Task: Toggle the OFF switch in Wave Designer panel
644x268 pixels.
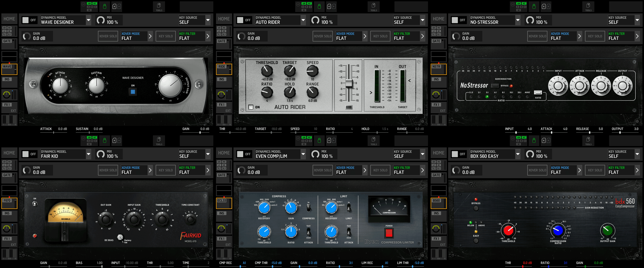Action: pyautogui.click(x=29, y=20)
